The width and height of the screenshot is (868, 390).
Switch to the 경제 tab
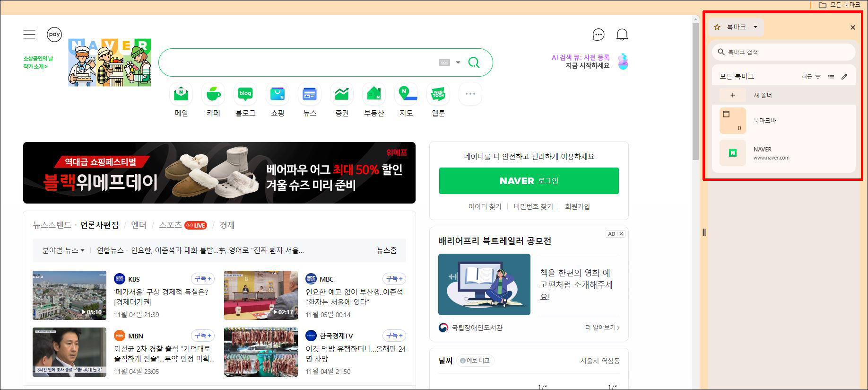[x=227, y=225]
